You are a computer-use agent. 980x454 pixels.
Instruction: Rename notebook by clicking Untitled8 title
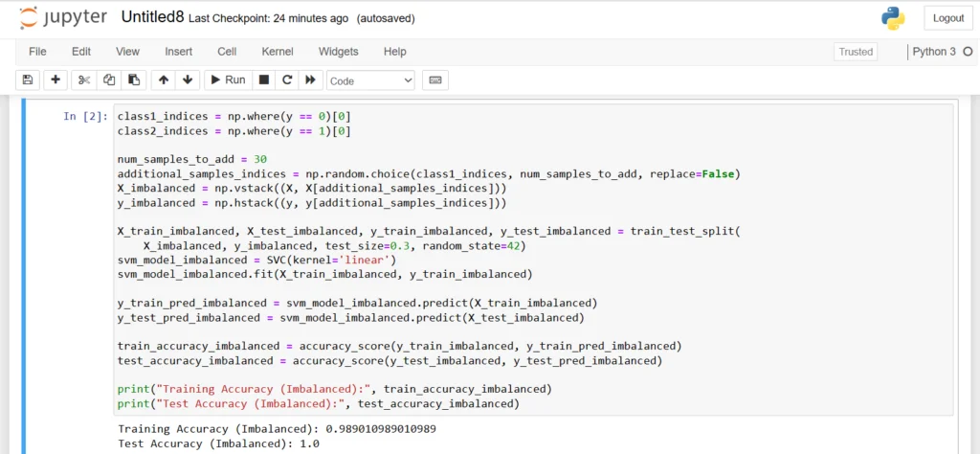[152, 17]
